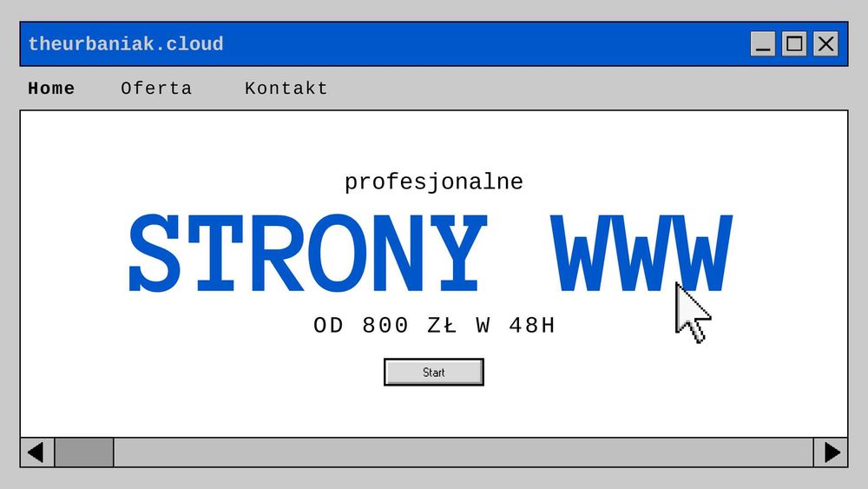Maximize the theurbaniak.cloud window
The width and height of the screenshot is (868, 489).
[x=794, y=43]
